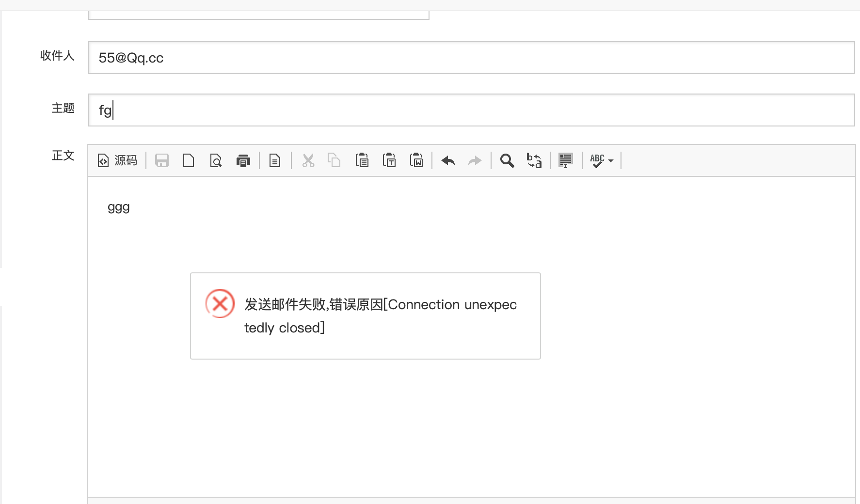860x504 pixels.
Task: Click the red error X icon
Action: coord(220,303)
